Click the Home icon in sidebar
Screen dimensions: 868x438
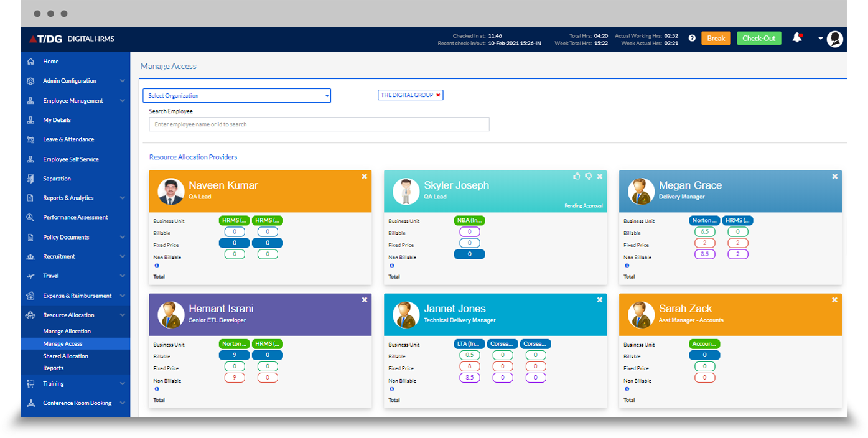click(x=30, y=62)
